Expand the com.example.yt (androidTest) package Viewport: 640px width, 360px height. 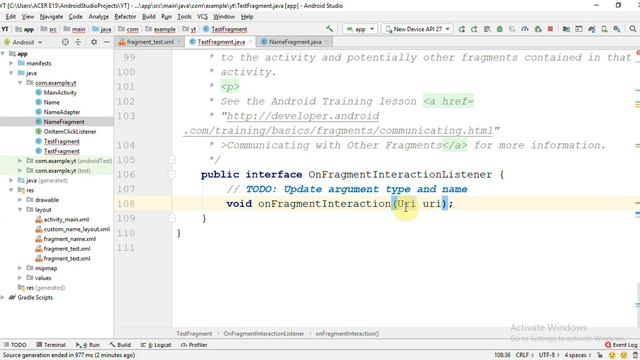(x=20, y=161)
